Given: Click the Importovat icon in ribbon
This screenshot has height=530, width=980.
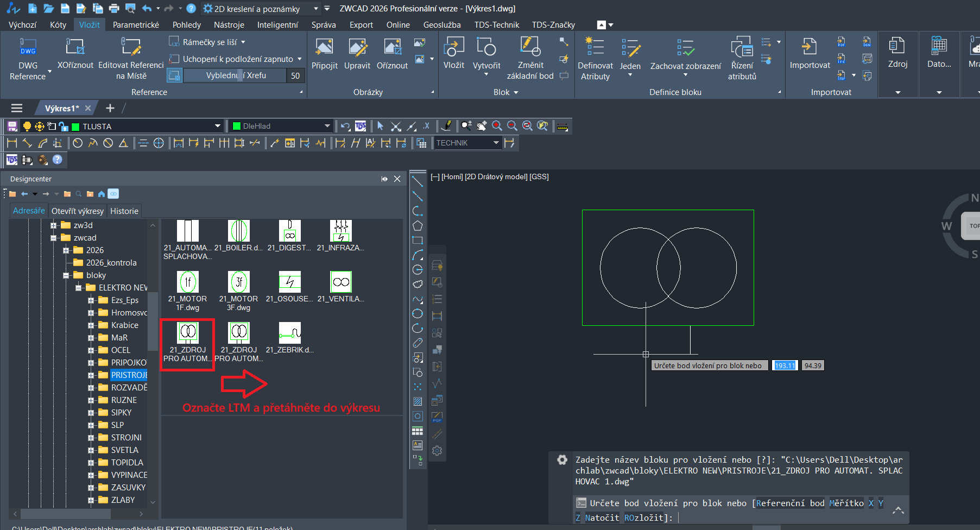Looking at the screenshot, I should (x=810, y=48).
